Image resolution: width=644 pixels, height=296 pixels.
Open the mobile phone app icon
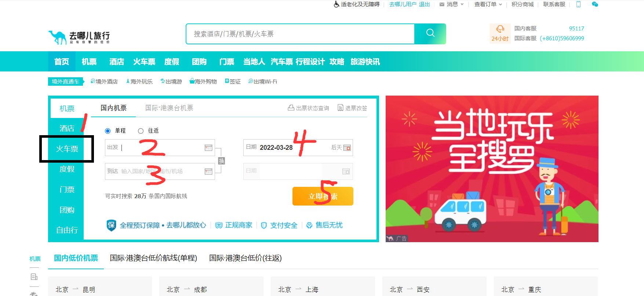[579, 4]
